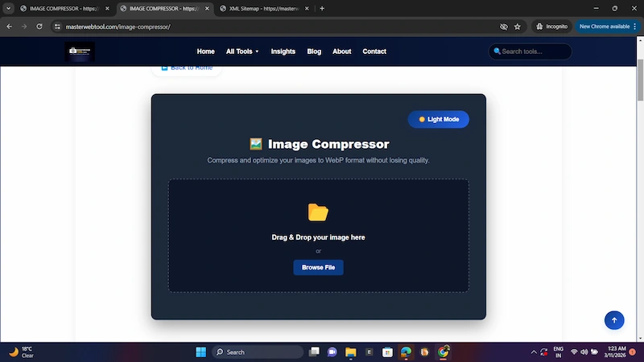Open the Wi-Fi network tray icon
The image size is (644, 362).
tap(574, 352)
